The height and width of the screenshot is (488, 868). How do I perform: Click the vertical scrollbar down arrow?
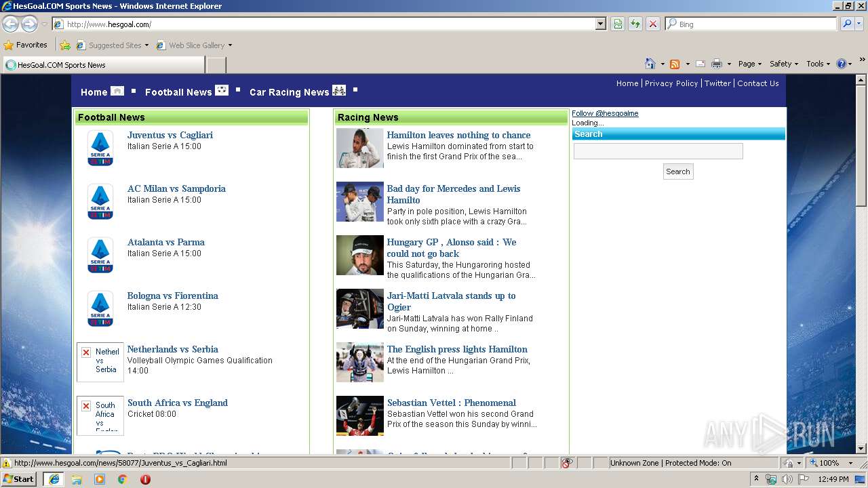[x=861, y=448]
